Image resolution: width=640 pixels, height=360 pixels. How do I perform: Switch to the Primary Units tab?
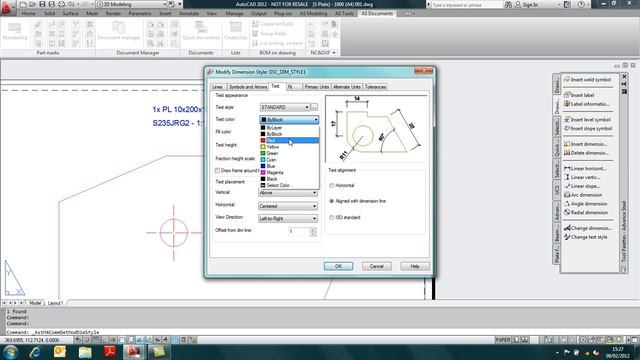click(316, 87)
